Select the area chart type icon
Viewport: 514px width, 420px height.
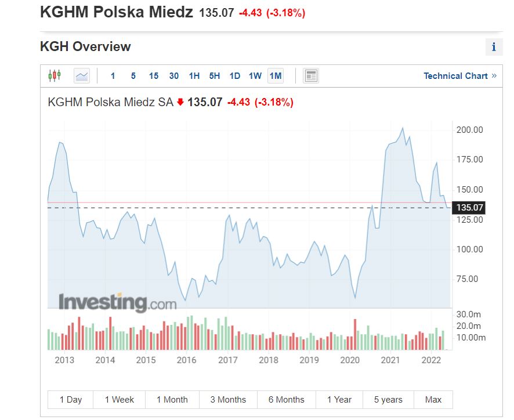click(x=82, y=76)
